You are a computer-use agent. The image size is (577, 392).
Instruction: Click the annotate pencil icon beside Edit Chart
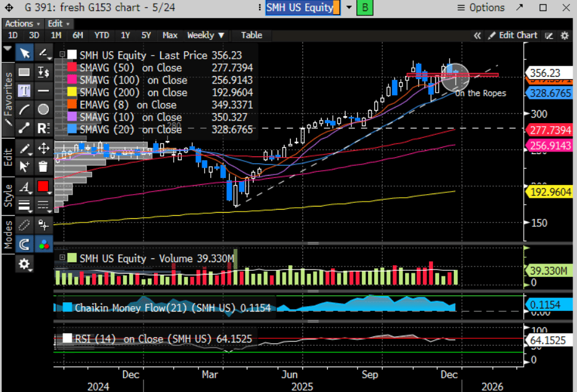549,36
